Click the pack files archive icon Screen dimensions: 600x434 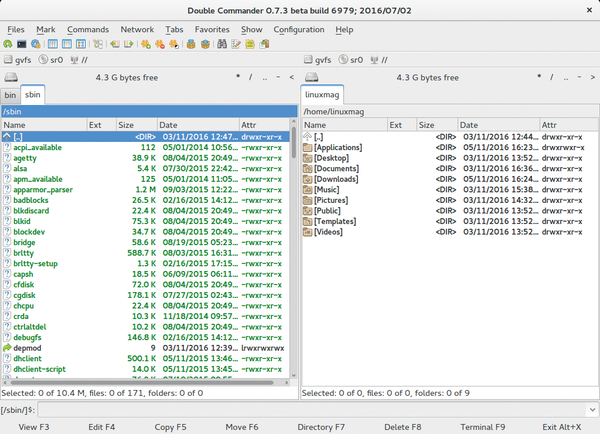(190, 45)
